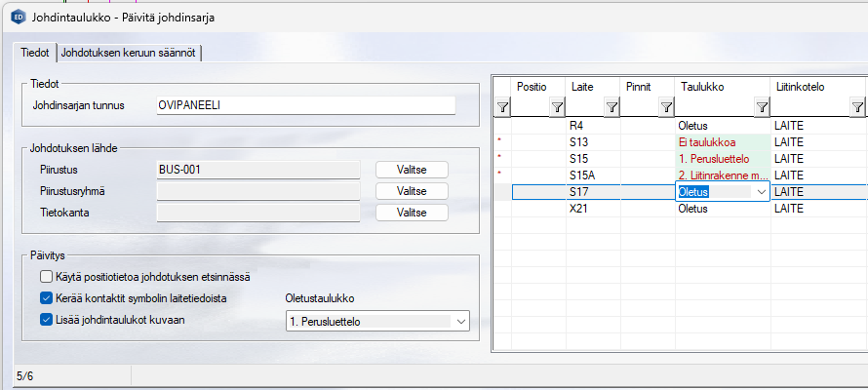
Task: Click the Johdinsarjan tunnus input field
Action: coord(304,105)
